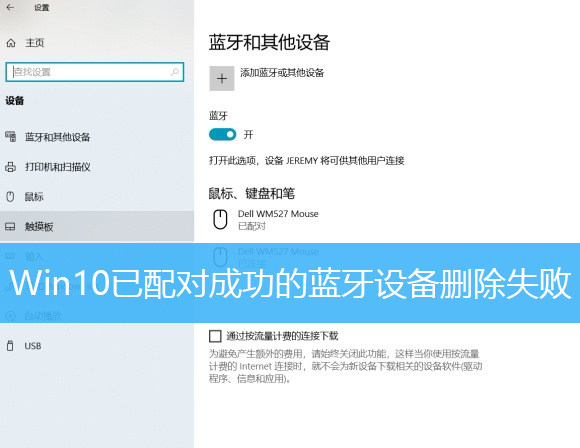Go to 主页 home label
This screenshot has height=448, width=580.
(35, 43)
